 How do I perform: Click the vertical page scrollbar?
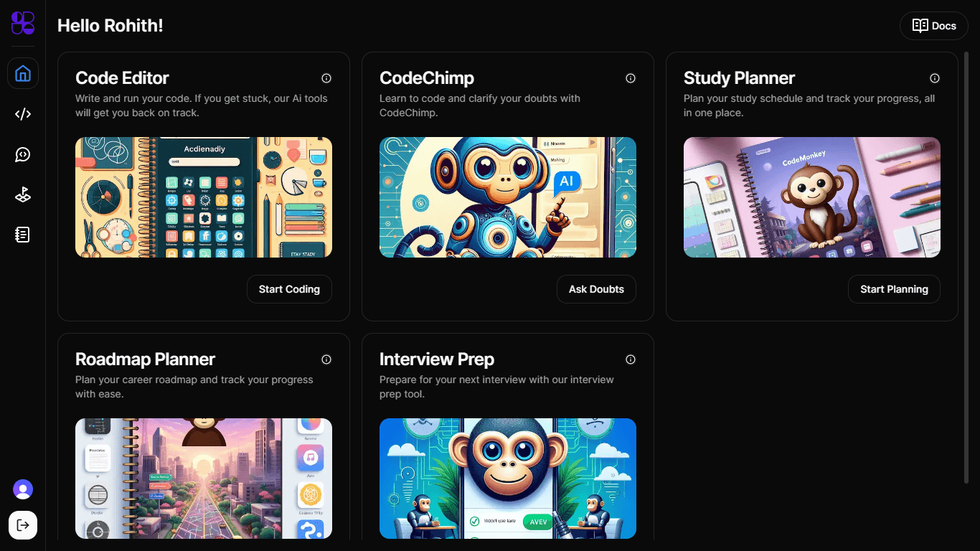coord(967,267)
